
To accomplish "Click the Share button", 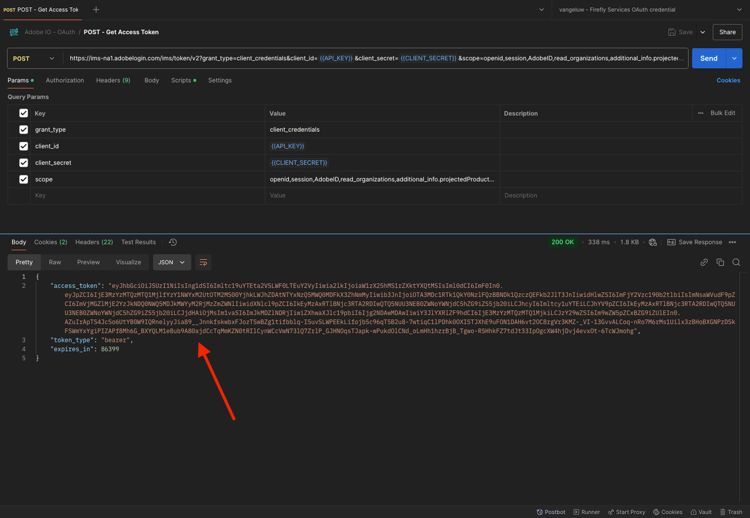I will 727,32.
